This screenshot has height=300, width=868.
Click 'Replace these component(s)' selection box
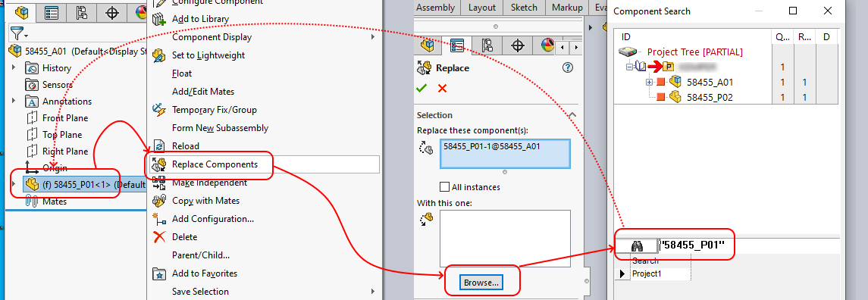(505, 154)
